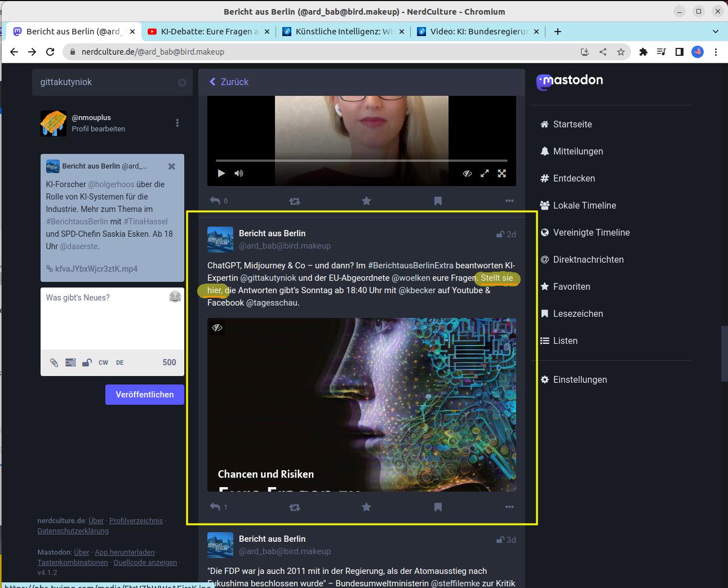The image size is (728, 588).
Task: Open Favoriten in the navigation
Action: [x=566, y=286]
